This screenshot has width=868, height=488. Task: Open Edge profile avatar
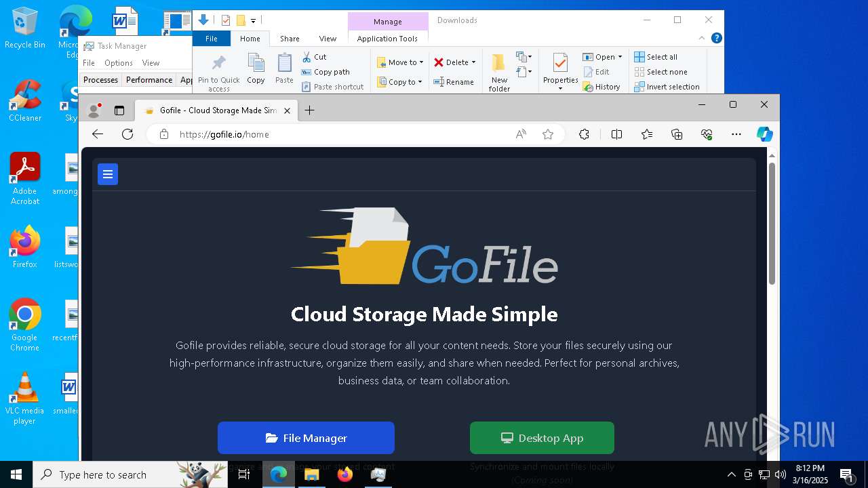coord(95,110)
